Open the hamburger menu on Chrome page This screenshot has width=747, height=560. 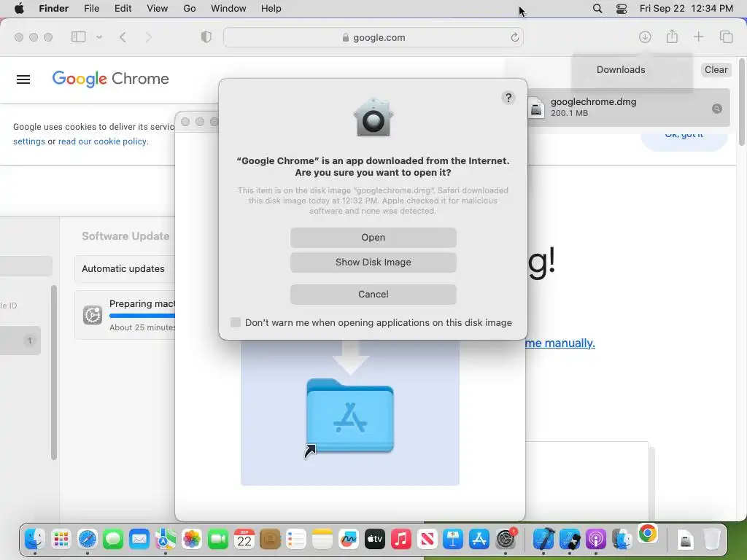[x=23, y=79]
